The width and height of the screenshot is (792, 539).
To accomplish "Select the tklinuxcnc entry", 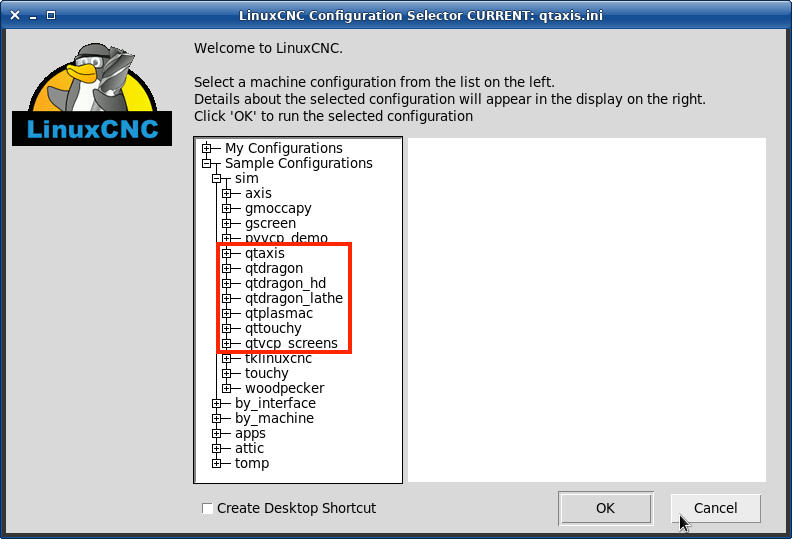I will point(278,359).
